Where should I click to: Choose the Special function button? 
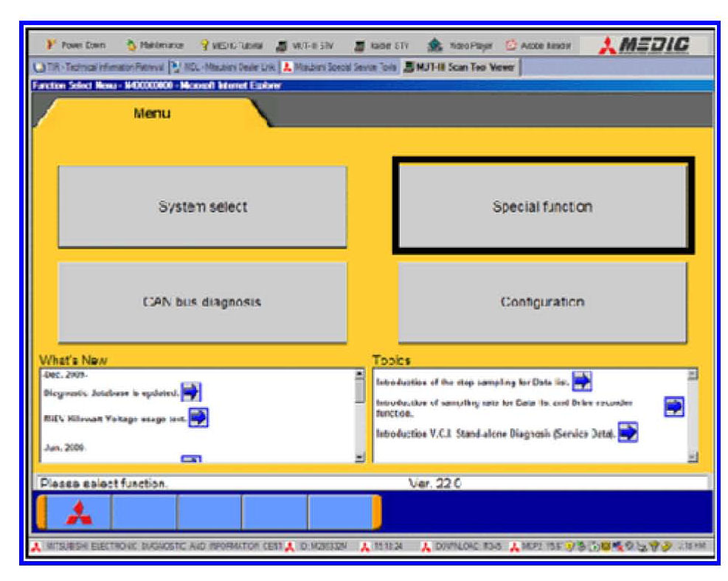(542, 207)
